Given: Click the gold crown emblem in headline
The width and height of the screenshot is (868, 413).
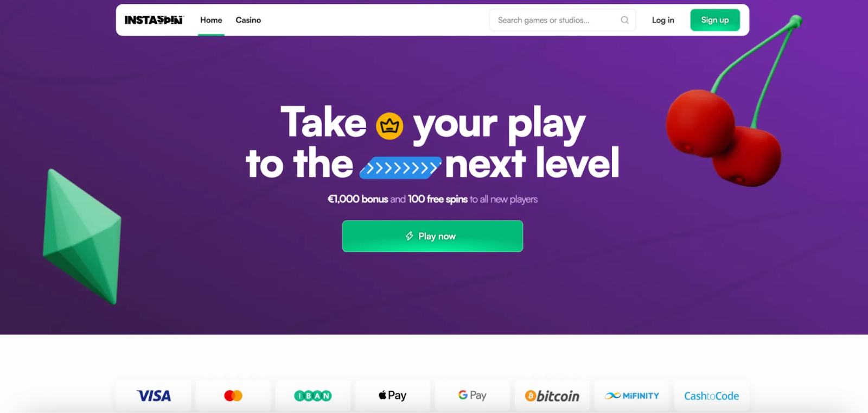Looking at the screenshot, I should (390, 126).
